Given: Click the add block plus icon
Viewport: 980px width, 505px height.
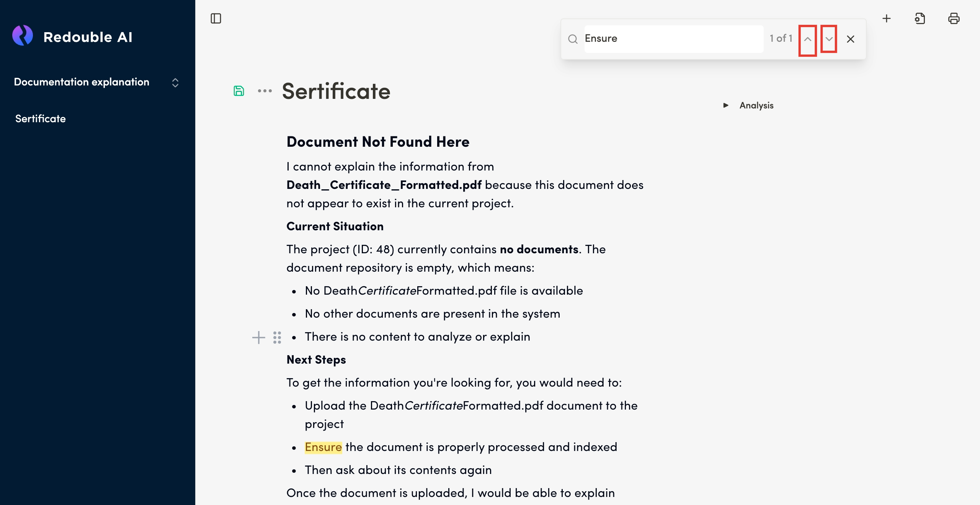Looking at the screenshot, I should click(259, 338).
